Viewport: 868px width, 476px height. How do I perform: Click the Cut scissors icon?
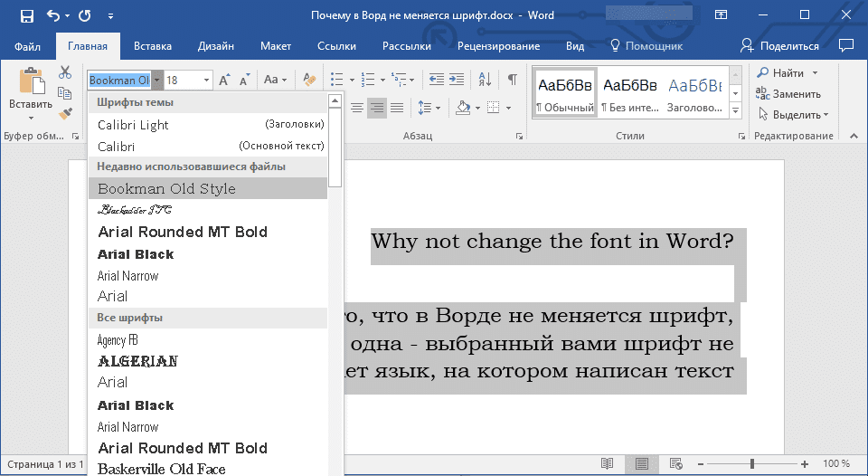click(65, 73)
